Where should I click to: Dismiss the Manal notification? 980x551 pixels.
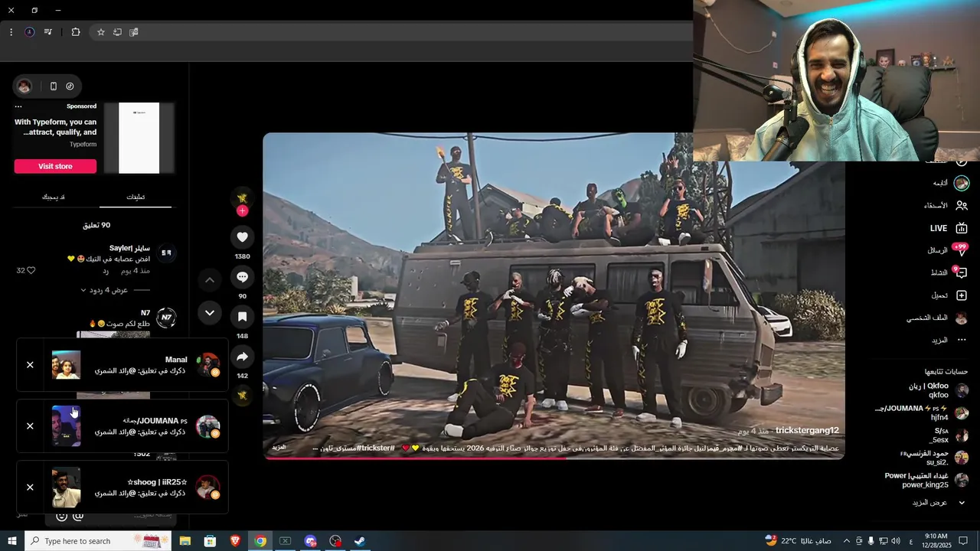[x=30, y=365]
